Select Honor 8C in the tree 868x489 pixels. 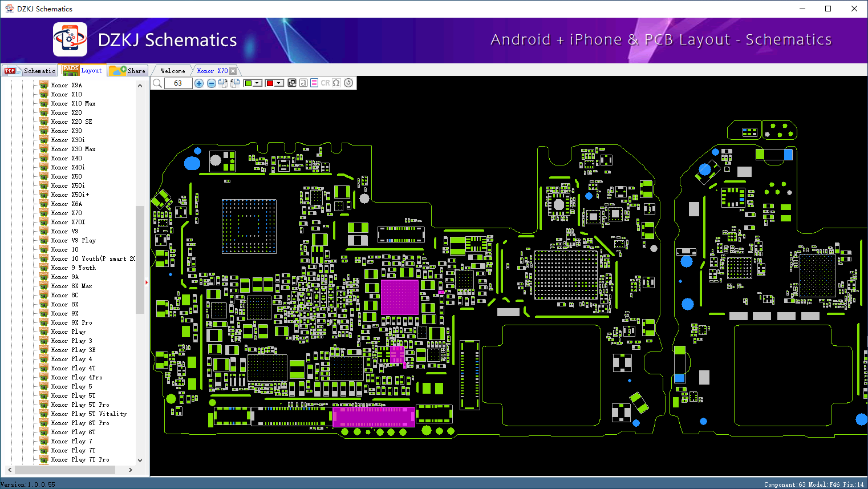pyautogui.click(x=64, y=295)
